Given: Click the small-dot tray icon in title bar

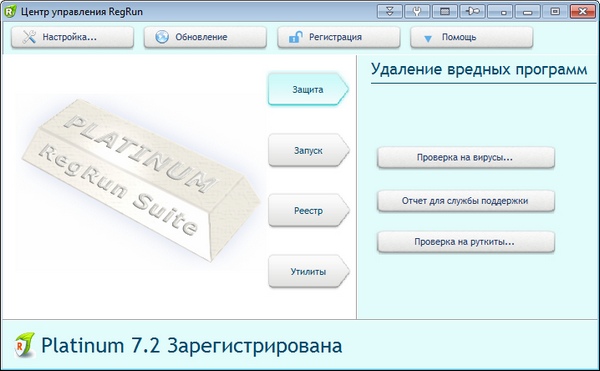Looking at the screenshot, I should [x=501, y=11].
